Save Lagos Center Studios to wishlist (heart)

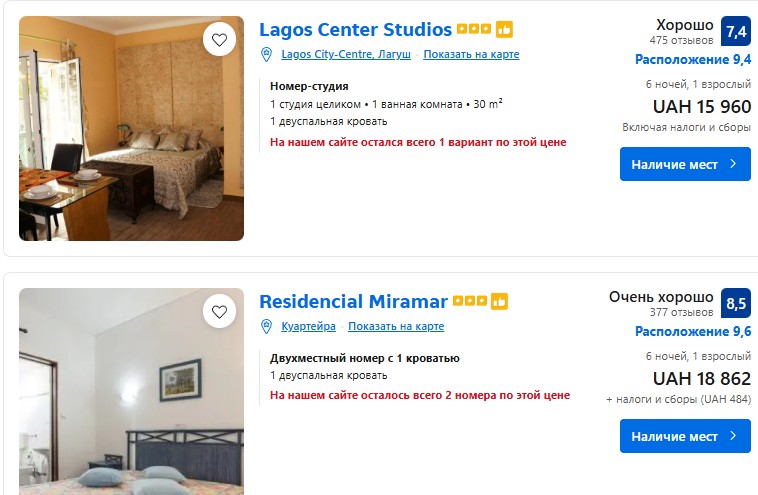pos(220,41)
